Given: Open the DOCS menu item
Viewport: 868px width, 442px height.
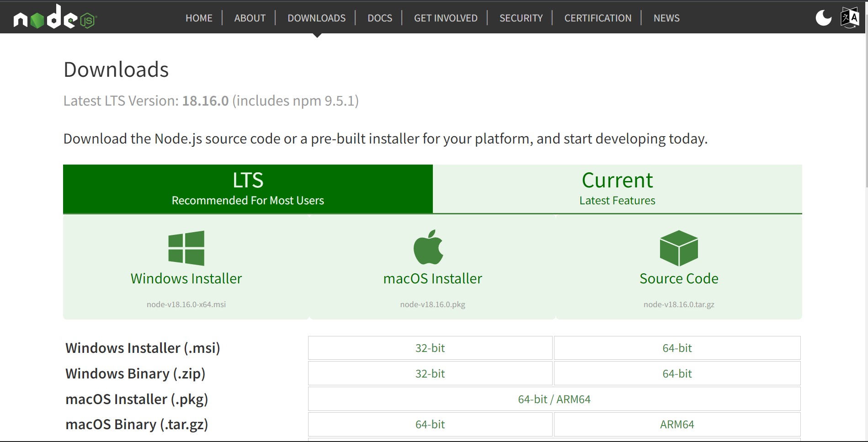Looking at the screenshot, I should pos(379,18).
